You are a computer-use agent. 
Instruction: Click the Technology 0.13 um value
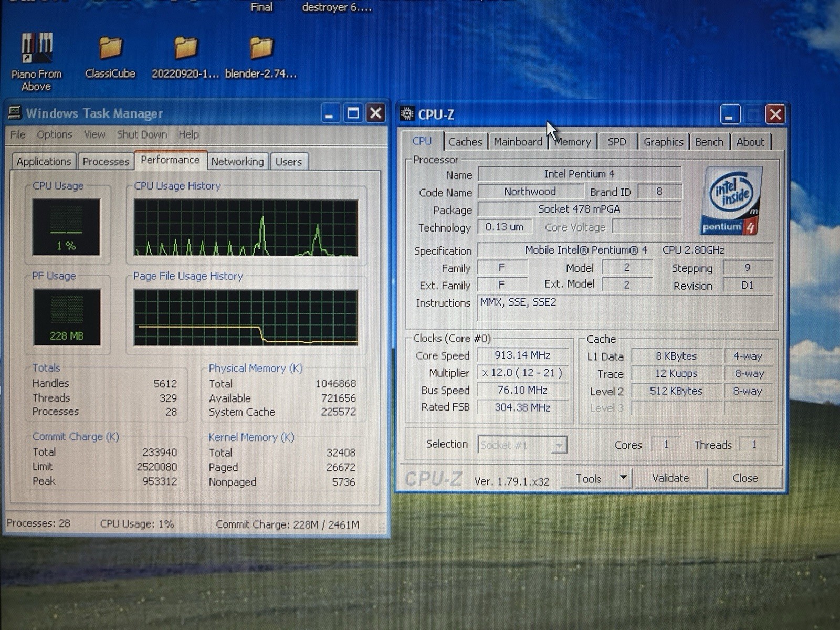504,227
